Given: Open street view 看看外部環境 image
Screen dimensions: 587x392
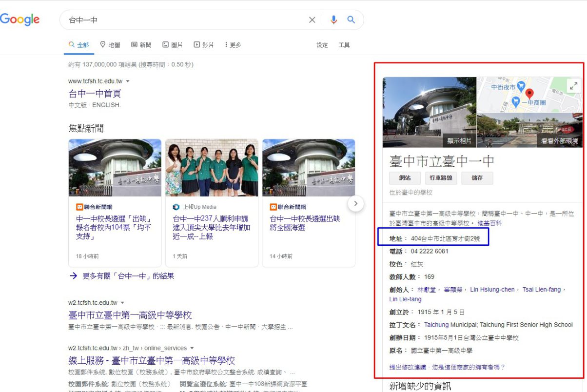Looking at the screenshot, I should [x=530, y=130].
